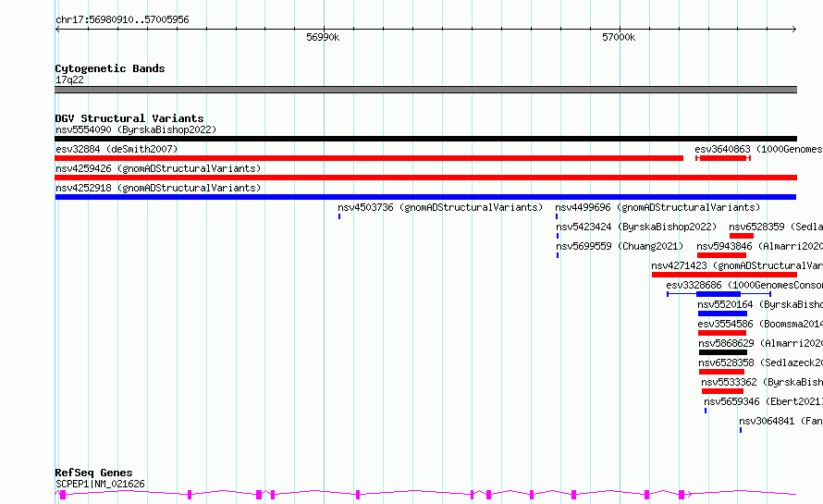Viewport: 823px width, 504px height.
Task: Click the nsv5423424 (ByrskaBishop2022) label
Action: coord(636,227)
